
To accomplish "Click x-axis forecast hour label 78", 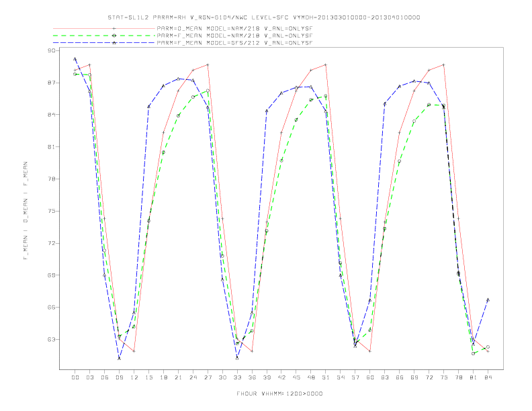I will pyautogui.click(x=458, y=377).
